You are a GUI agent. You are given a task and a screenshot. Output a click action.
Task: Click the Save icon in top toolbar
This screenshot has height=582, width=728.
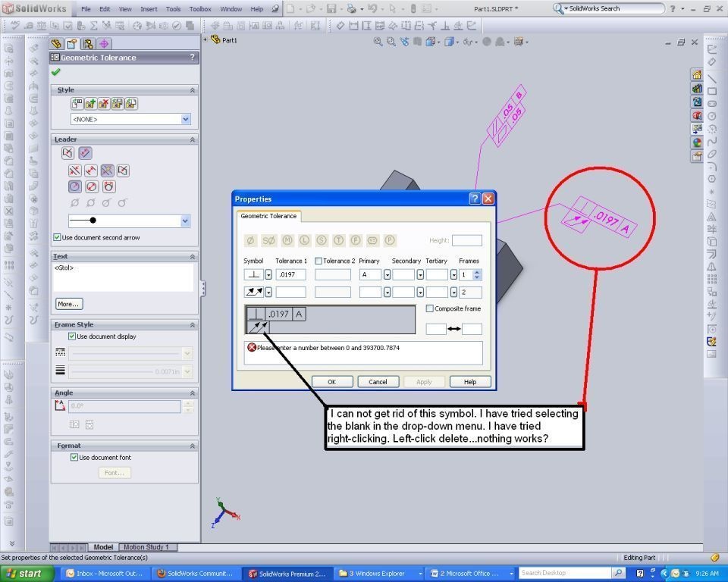point(331,8)
